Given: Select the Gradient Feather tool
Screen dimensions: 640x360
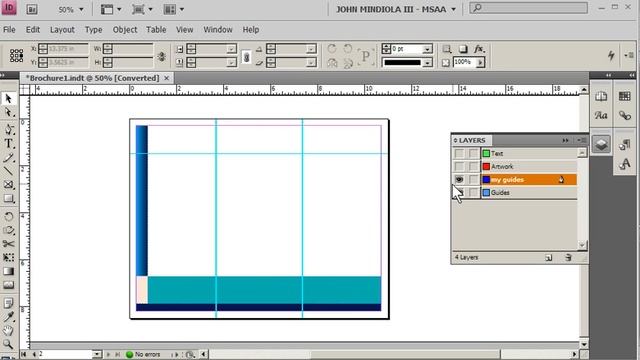Looking at the screenshot, I should (9, 284).
